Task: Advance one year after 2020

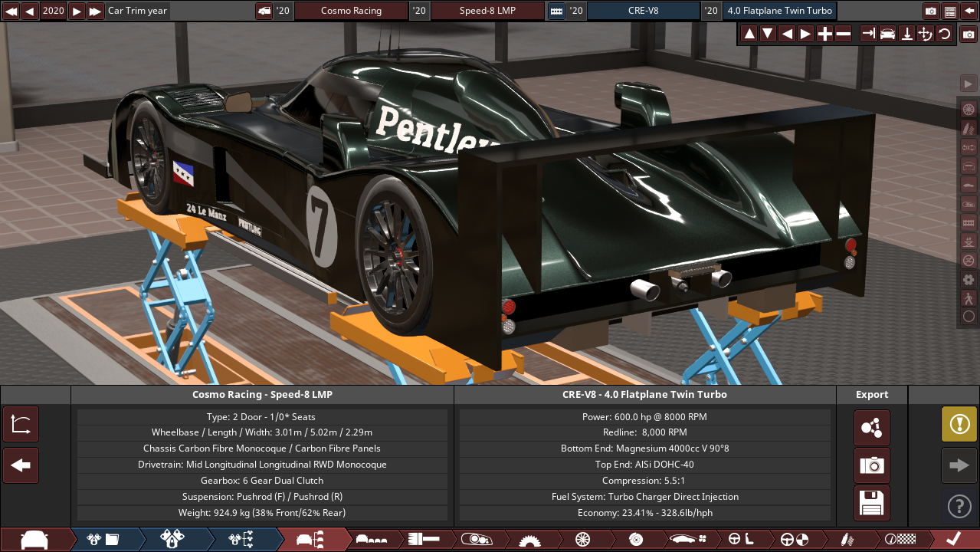Action: (x=77, y=11)
